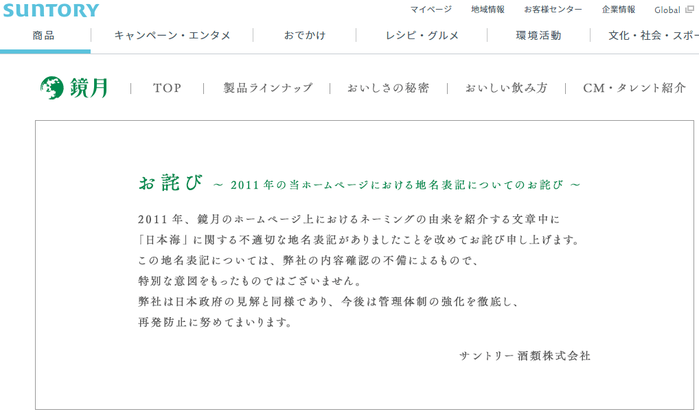This screenshot has width=699, height=416.
Task: Select 文化・社会・スポーツ tab
Action: [653, 35]
